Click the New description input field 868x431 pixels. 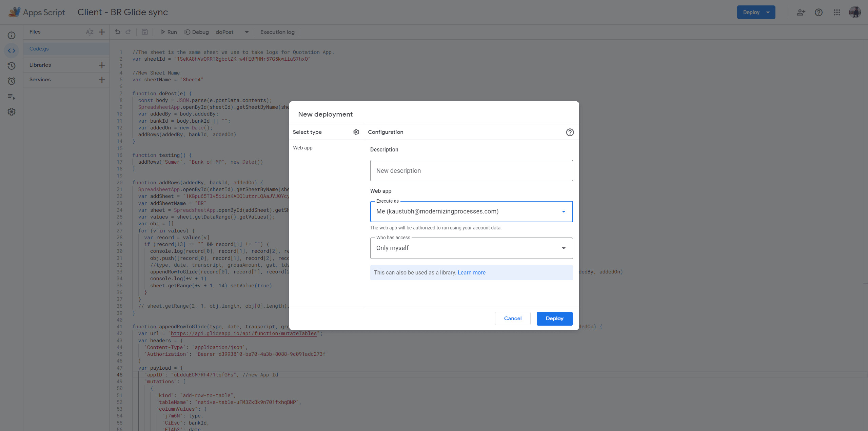(471, 170)
